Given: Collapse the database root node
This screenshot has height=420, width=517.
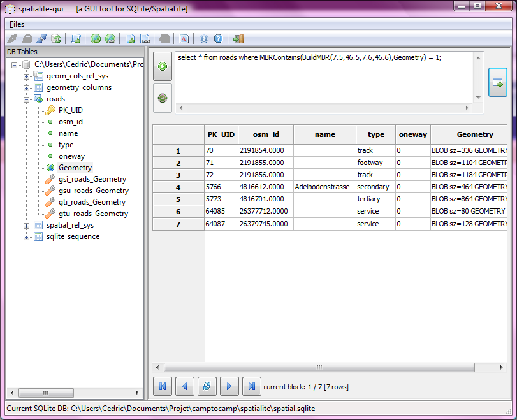Looking at the screenshot, I should pos(14,65).
